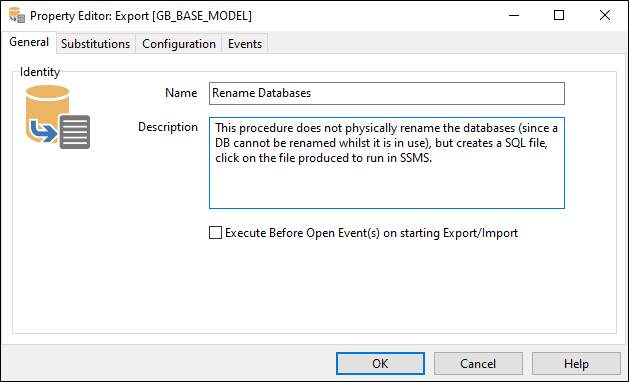
Task: Click the 'Export [GB_BASE_MODEL]' title bar text
Action: pos(183,16)
